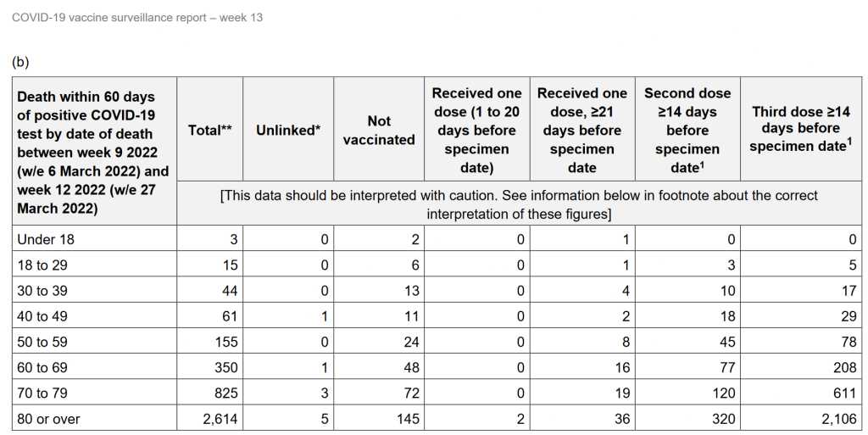This screenshot has width=868, height=435.
Task: Click the "Under 18" row label
Action: (46, 240)
